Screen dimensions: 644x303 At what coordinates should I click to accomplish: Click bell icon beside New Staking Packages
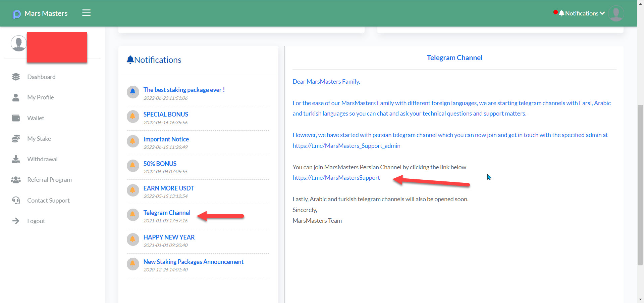tap(133, 263)
